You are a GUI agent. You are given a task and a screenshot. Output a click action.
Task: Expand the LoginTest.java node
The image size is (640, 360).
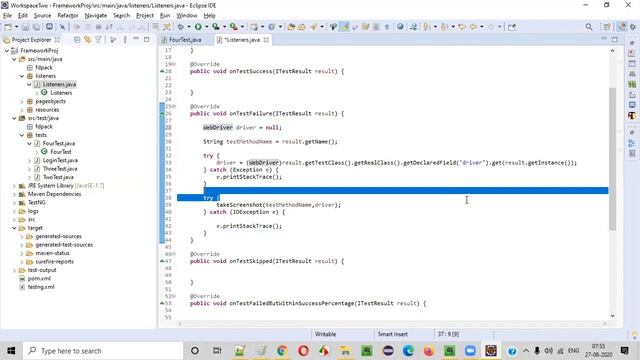click(x=29, y=160)
